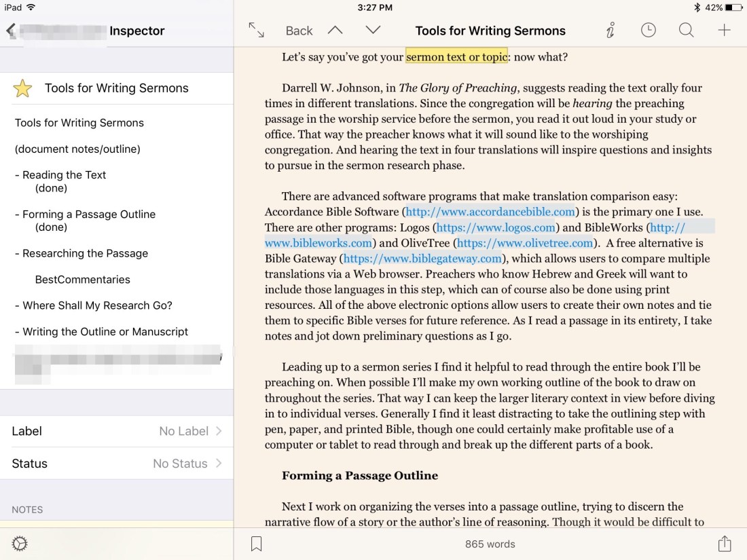Enter fullscreen with the diagonal arrows icon

coord(257,30)
